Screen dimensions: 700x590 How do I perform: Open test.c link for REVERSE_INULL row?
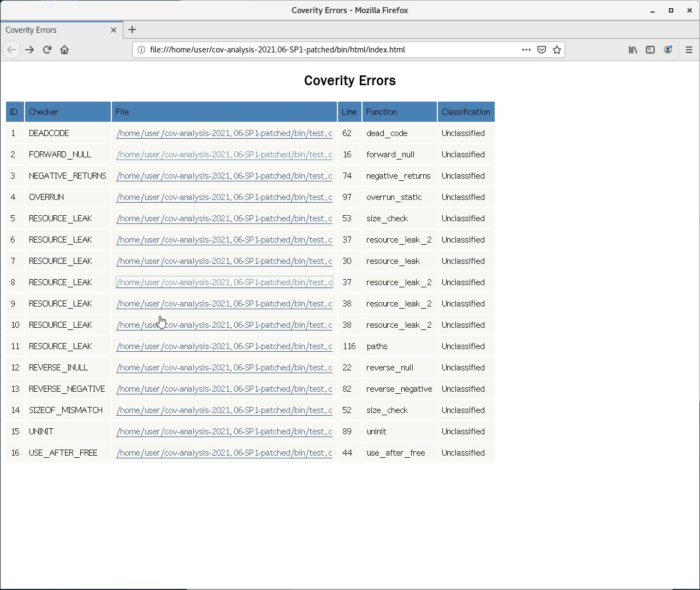[x=224, y=368]
